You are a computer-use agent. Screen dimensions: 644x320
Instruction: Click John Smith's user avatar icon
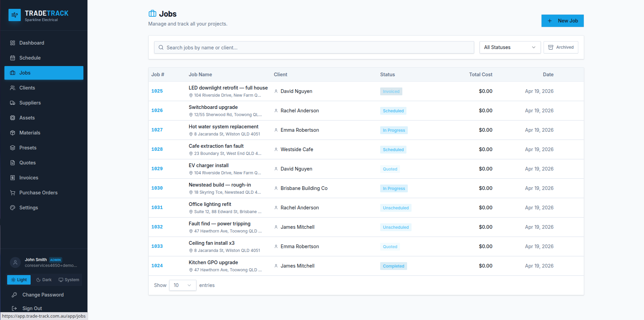(x=15, y=262)
